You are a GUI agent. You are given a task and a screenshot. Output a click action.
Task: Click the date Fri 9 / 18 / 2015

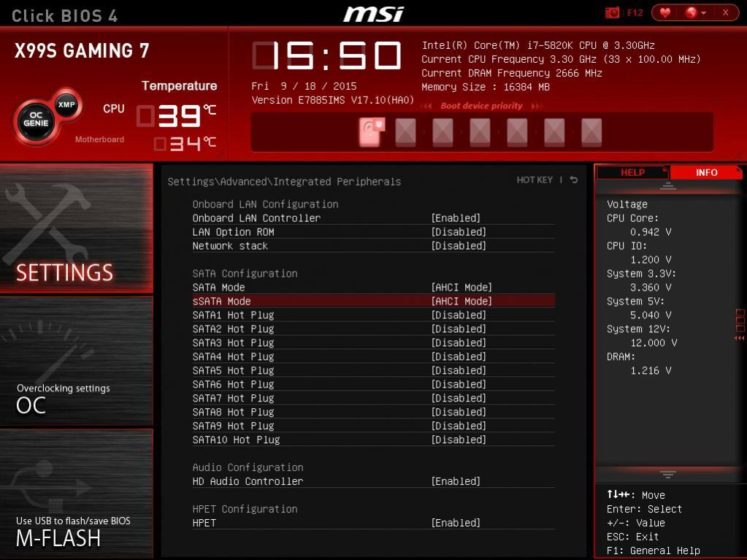(304, 86)
